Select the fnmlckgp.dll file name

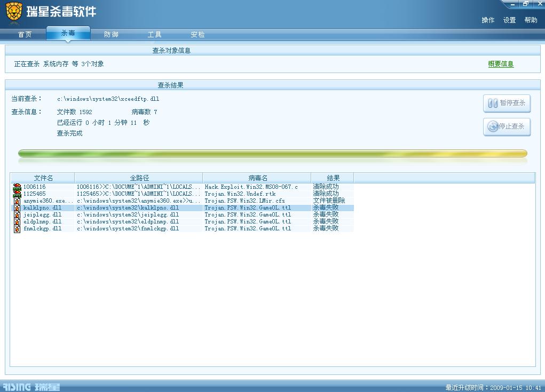tap(42, 228)
